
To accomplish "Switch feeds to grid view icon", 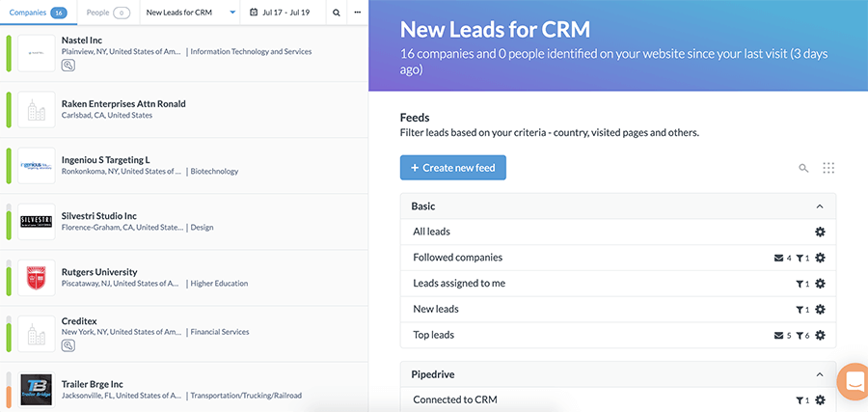I will [x=828, y=168].
